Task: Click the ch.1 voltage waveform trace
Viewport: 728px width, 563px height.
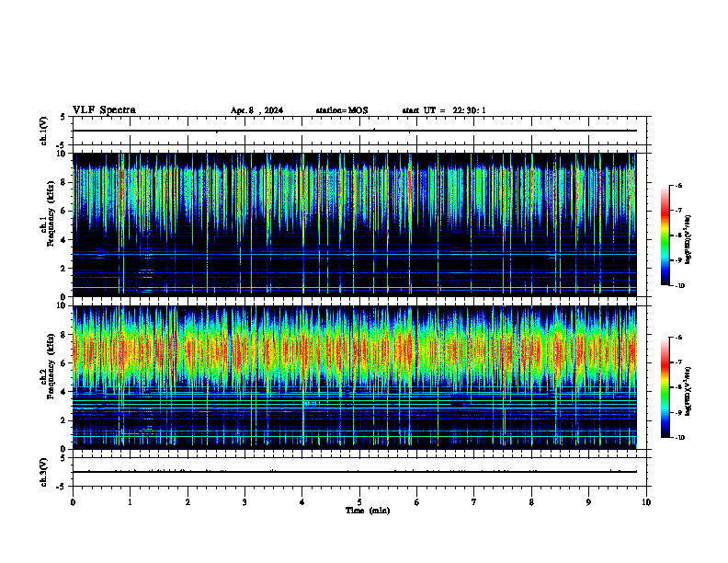Action: pyautogui.click(x=354, y=131)
